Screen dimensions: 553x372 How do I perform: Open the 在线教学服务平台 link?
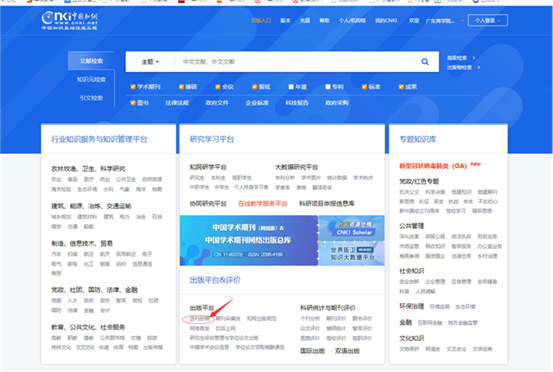(x=263, y=203)
